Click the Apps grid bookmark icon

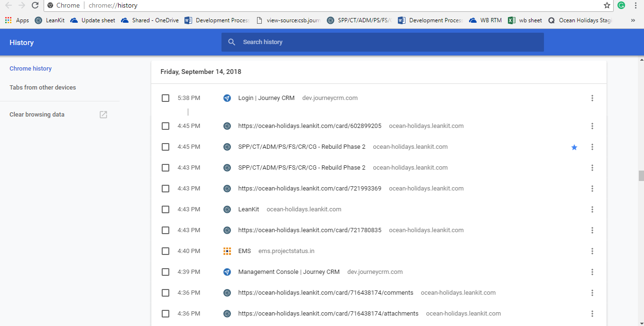[8, 20]
